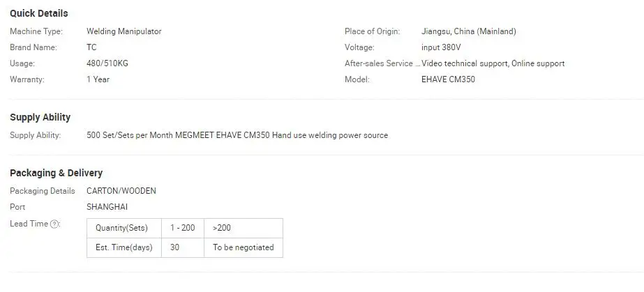Click the Quick Details heading
Viewport: 644px width, 292px height.
(x=38, y=13)
